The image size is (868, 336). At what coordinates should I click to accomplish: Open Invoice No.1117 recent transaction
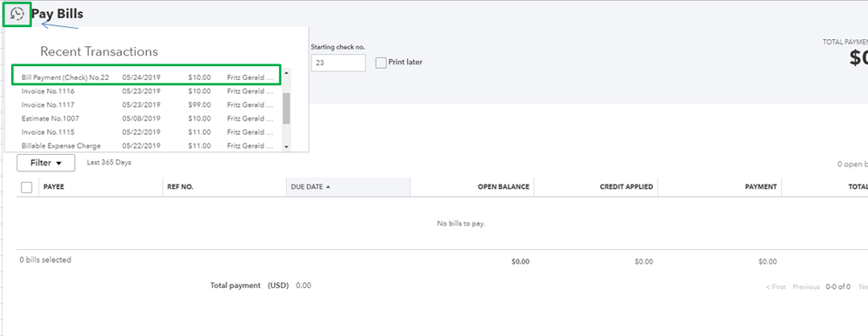(x=147, y=104)
